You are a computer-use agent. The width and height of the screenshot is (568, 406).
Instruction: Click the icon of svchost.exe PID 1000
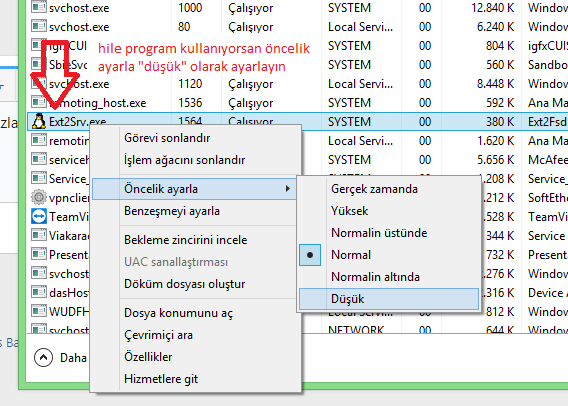[39, 7]
